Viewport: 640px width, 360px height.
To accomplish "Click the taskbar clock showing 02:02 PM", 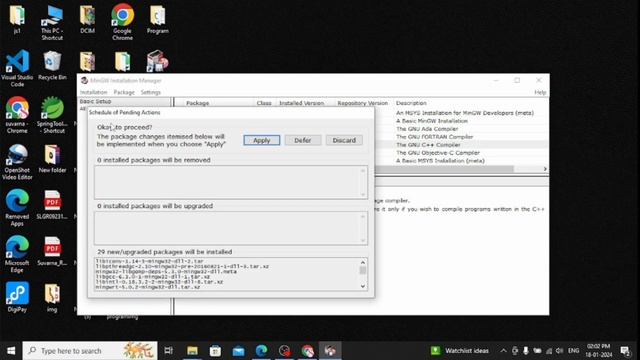I will coord(598,351).
